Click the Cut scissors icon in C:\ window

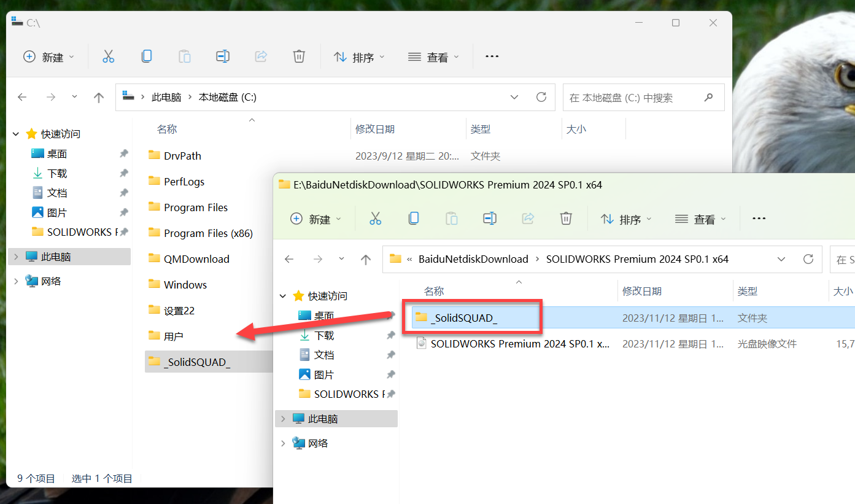(x=108, y=56)
